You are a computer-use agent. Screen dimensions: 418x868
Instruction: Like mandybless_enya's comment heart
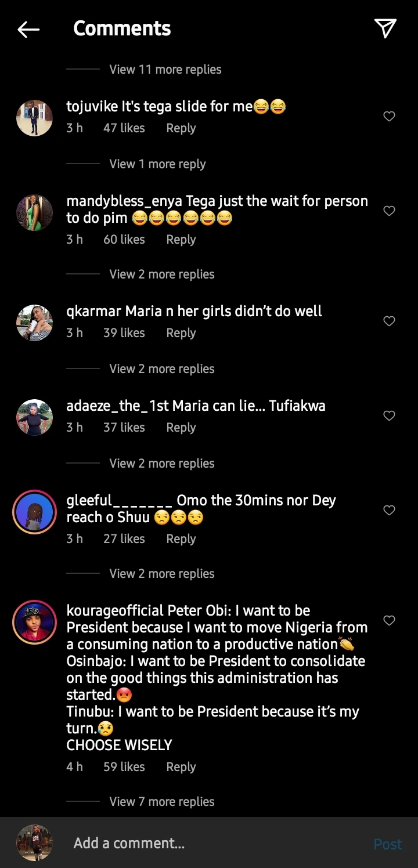pyautogui.click(x=389, y=211)
